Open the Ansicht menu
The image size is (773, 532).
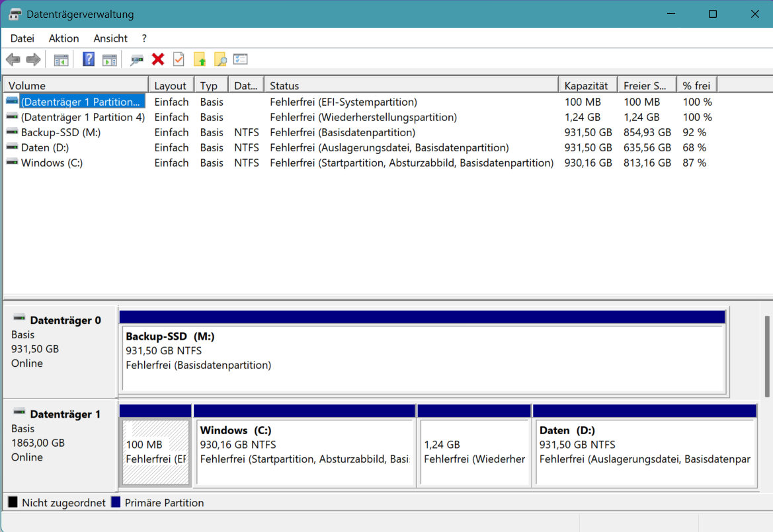point(110,38)
